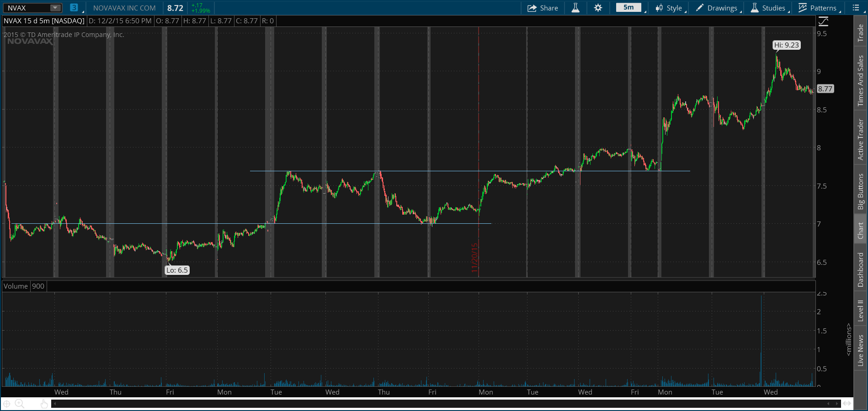Click the zoom in magnifier icon
The width and height of the screenshot is (868, 411).
pos(19,404)
